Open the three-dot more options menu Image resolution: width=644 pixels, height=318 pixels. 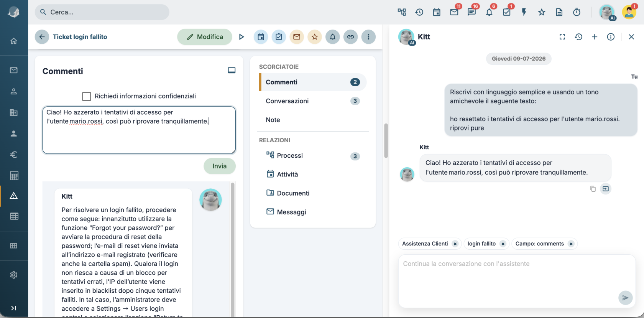pyautogui.click(x=368, y=37)
